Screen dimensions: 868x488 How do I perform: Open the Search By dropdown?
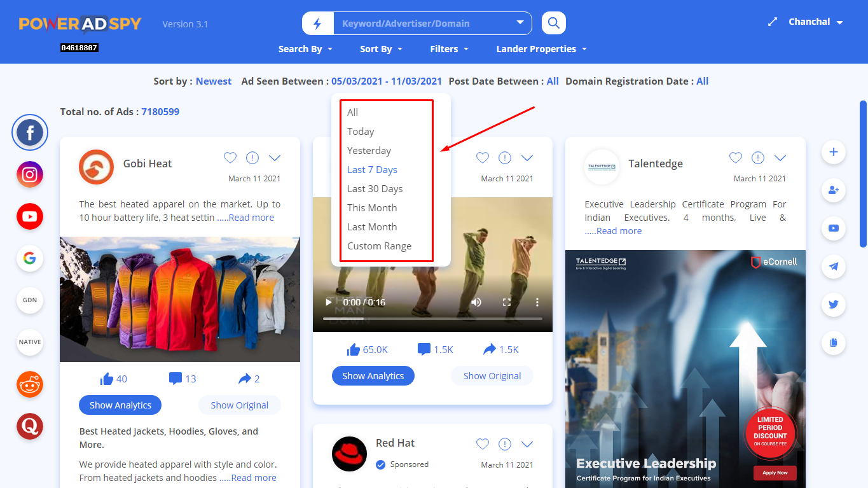305,49
